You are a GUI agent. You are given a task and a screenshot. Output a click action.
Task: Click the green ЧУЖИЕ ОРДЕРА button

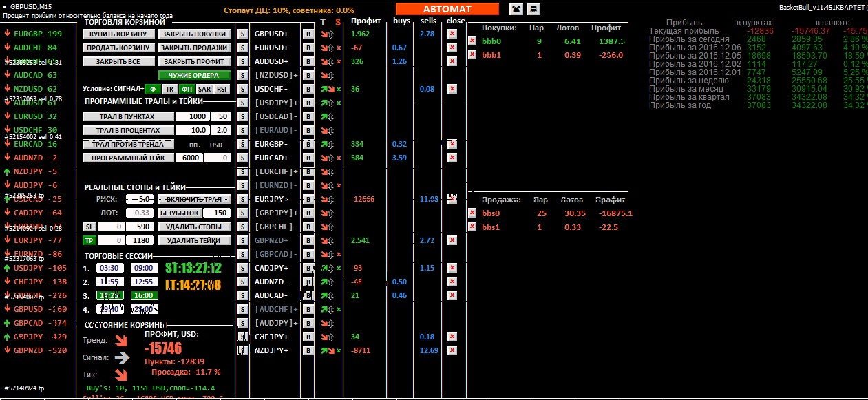194,75
